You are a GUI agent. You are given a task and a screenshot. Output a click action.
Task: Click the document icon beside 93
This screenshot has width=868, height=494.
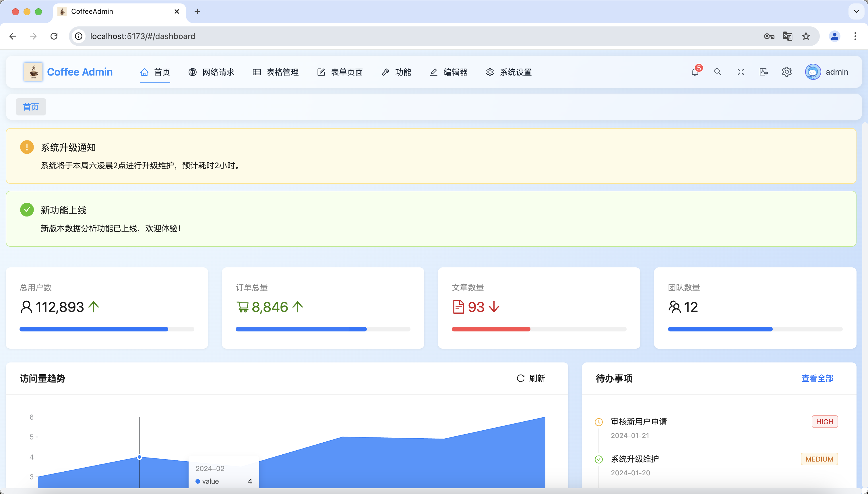(x=458, y=307)
